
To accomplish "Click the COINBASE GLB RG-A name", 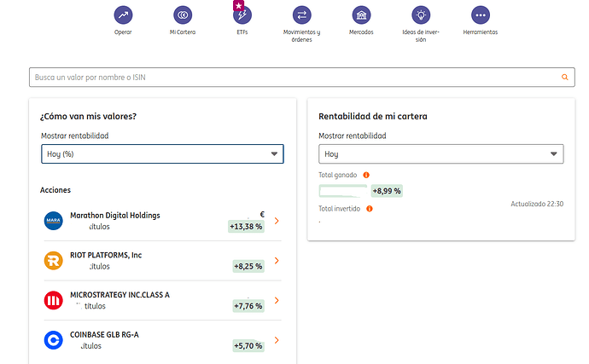I will tap(104, 335).
